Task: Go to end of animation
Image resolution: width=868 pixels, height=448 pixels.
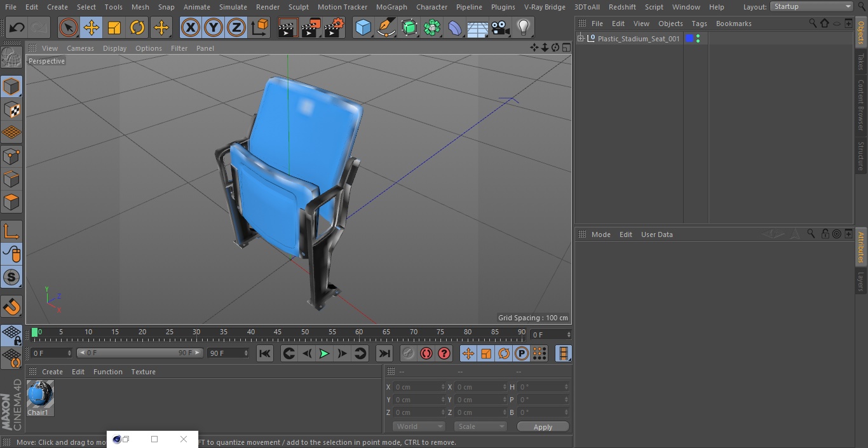Action: (384, 353)
